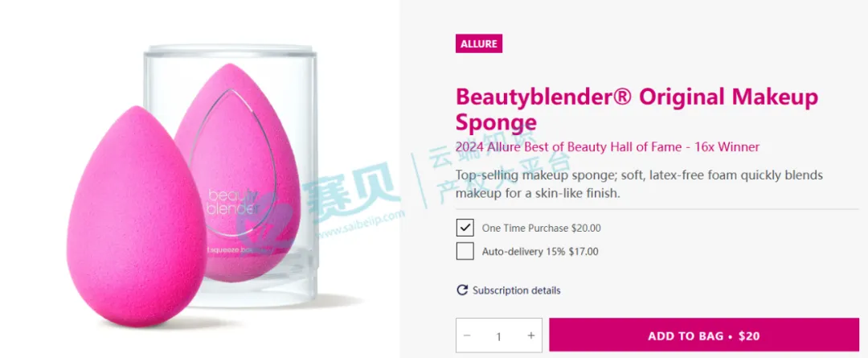Click the Beautyblender Original Makeup Sponge title

click(636, 109)
